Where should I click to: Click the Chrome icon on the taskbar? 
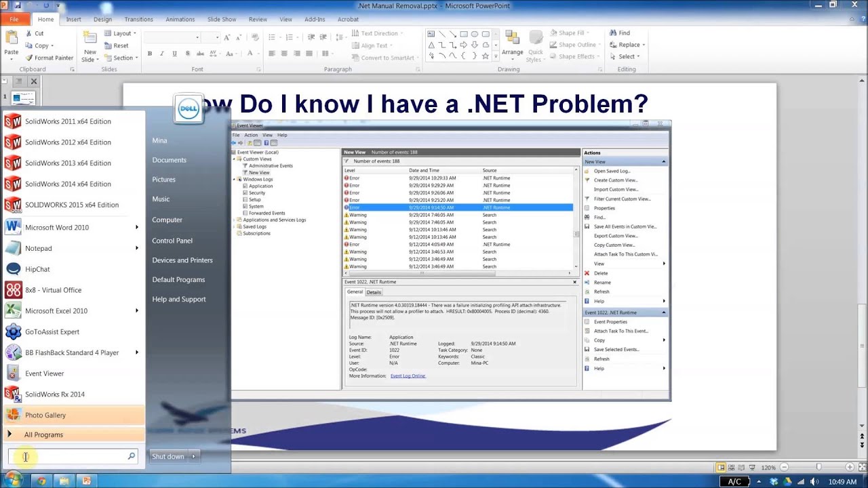[41, 481]
